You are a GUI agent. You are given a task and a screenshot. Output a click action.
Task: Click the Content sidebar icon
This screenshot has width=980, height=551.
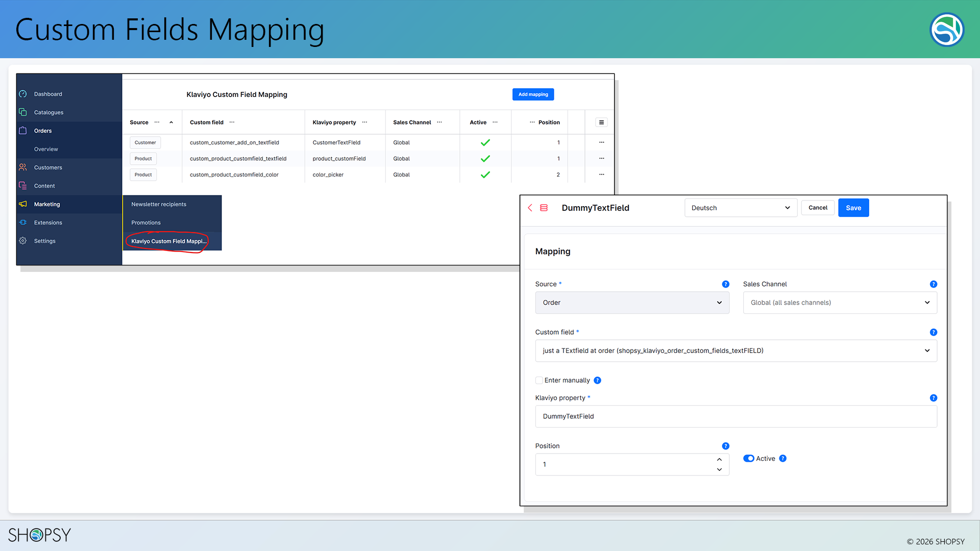[23, 186]
